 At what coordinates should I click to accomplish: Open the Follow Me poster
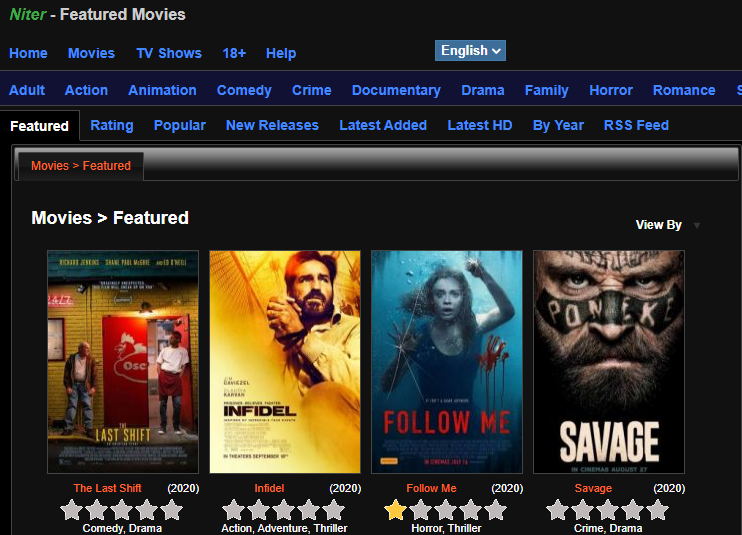(447, 362)
